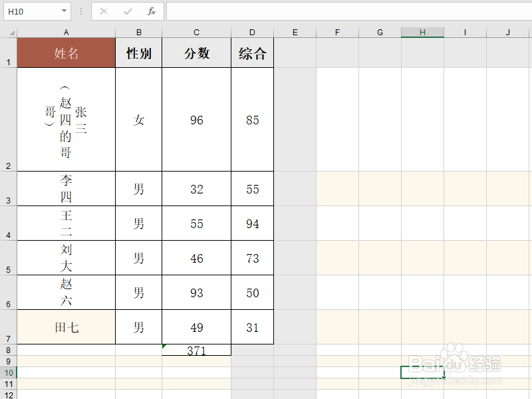532x399 pixels.
Task: Open the Name Box dropdown arrow
Action: pos(63,11)
